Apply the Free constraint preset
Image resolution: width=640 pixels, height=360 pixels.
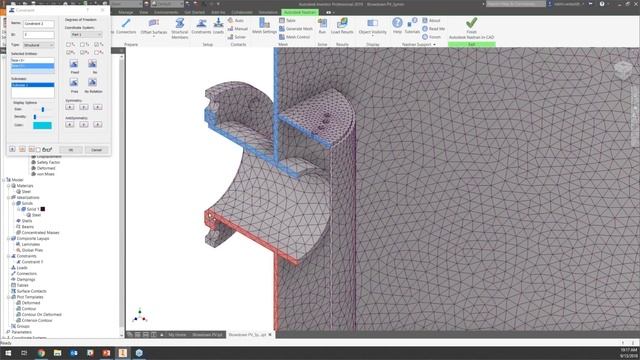(x=74, y=83)
